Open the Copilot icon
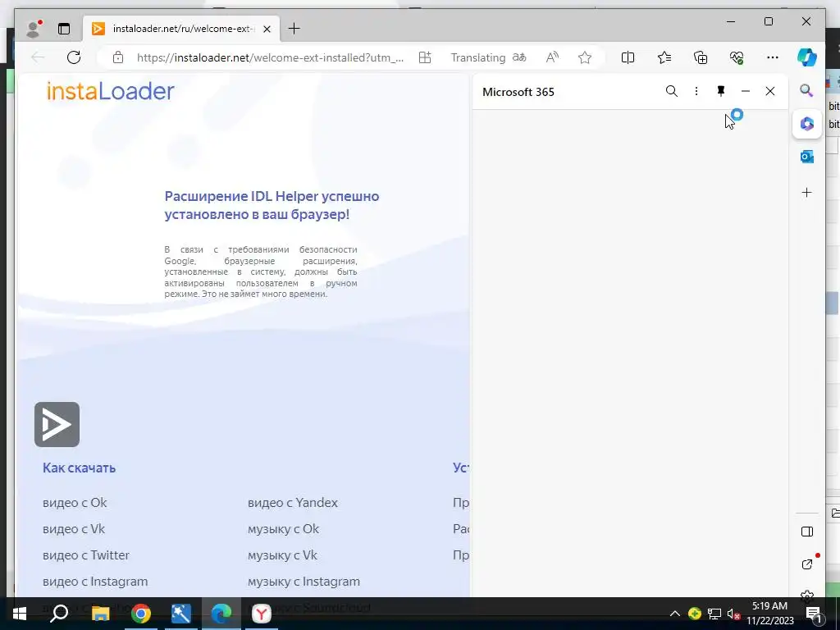Image resolution: width=840 pixels, height=630 pixels. pos(807,57)
